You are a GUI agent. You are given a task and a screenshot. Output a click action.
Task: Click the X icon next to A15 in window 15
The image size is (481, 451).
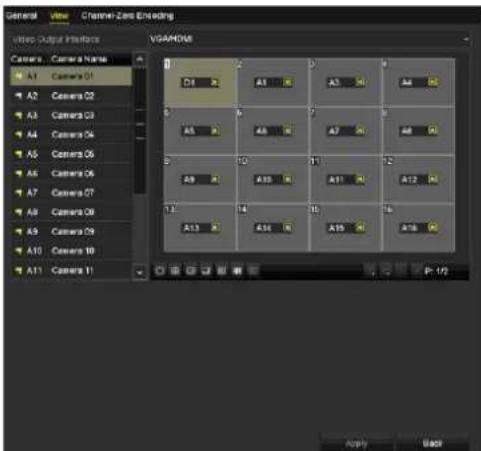(360, 228)
